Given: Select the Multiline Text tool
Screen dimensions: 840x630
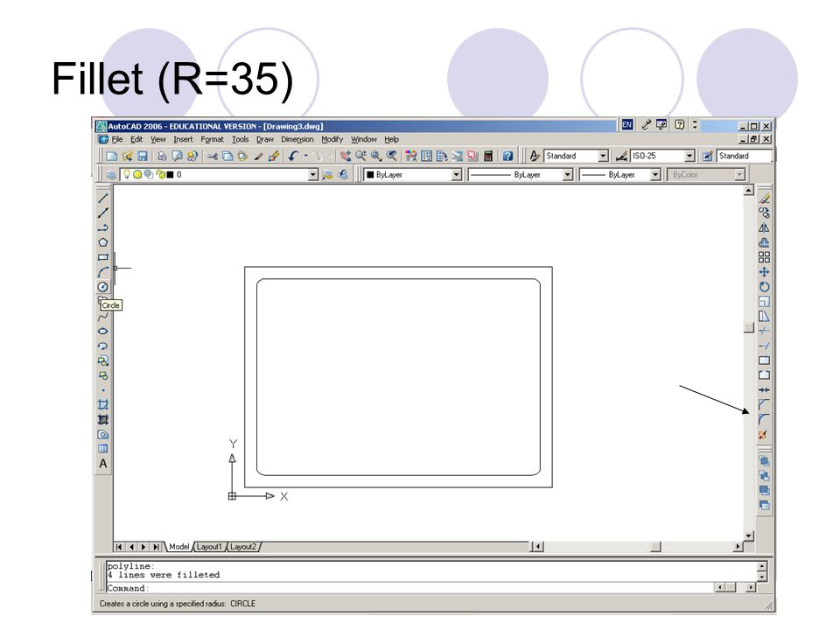Looking at the screenshot, I should pyautogui.click(x=103, y=464).
